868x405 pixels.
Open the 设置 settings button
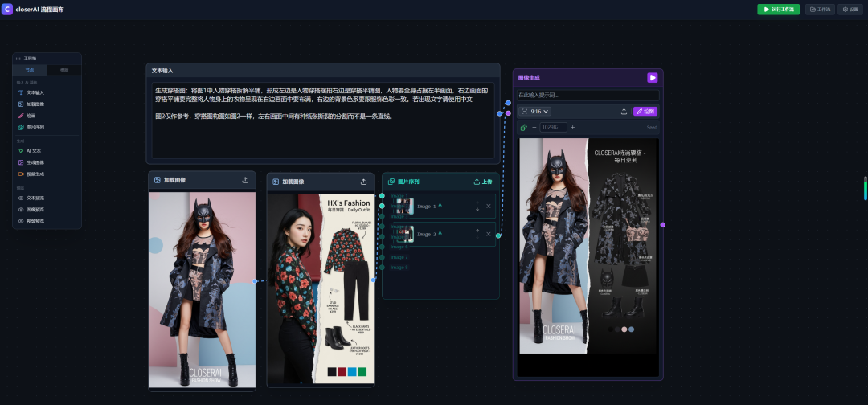click(x=850, y=10)
